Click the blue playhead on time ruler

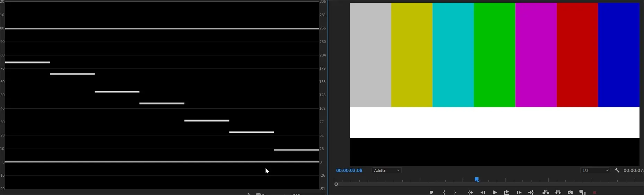(477, 179)
